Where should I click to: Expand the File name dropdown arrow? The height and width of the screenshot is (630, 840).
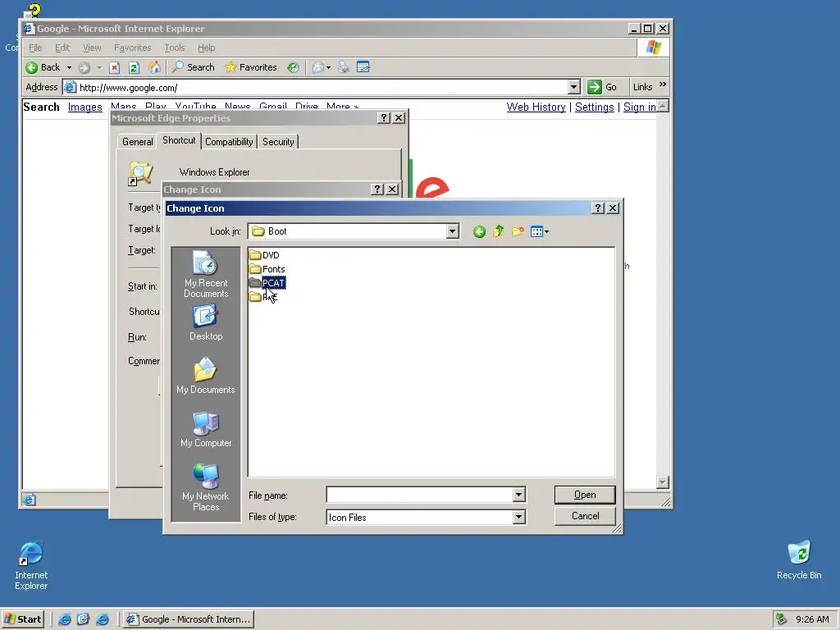[x=518, y=495]
